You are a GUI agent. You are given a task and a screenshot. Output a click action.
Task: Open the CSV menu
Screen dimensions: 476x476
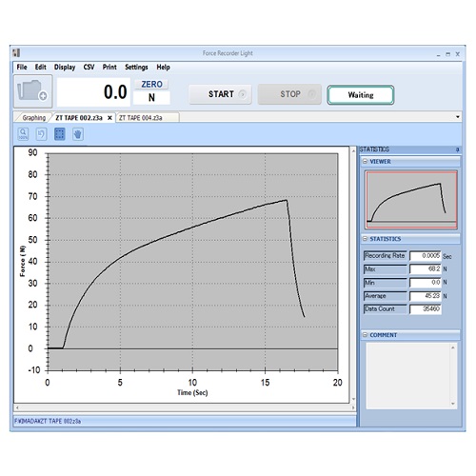click(89, 67)
